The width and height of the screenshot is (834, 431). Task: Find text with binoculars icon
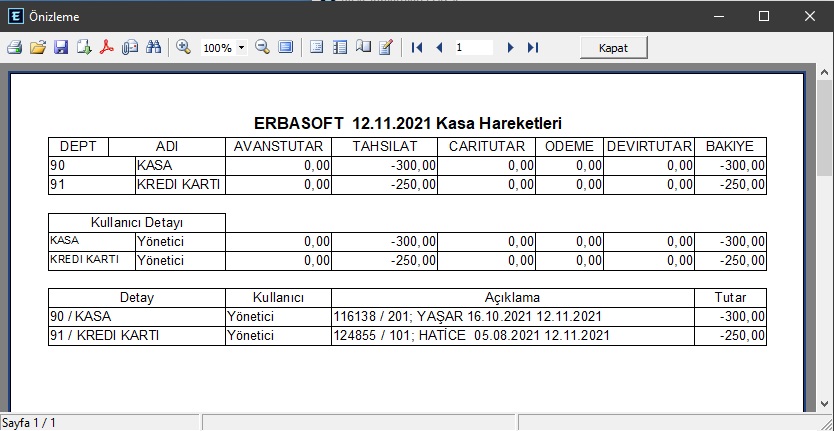pos(154,47)
